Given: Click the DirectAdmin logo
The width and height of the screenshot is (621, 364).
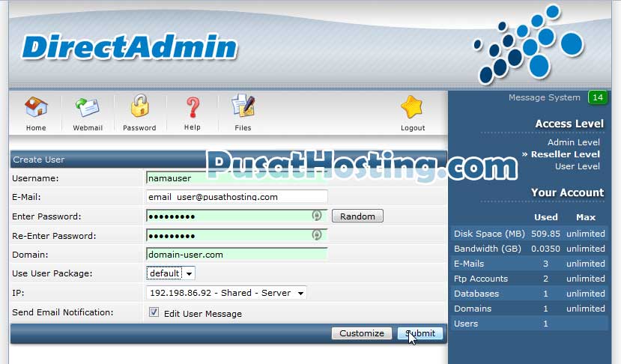Looking at the screenshot, I should pyautogui.click(x=130, y=47).
